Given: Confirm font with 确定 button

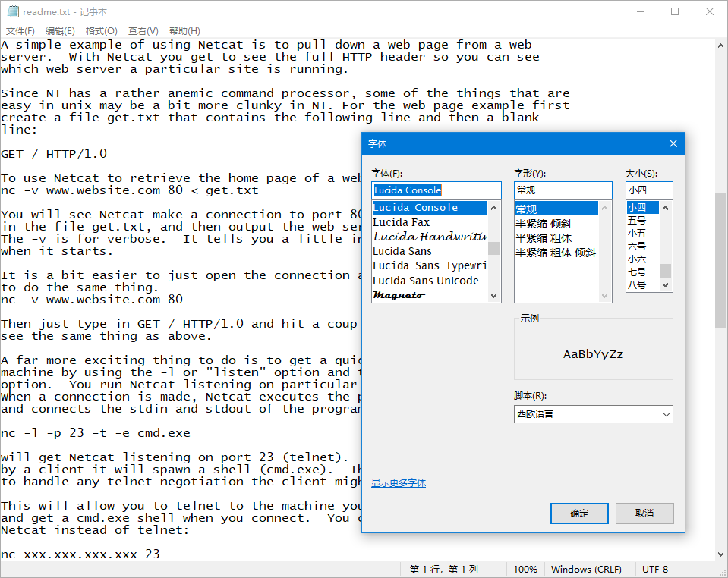Looking at the screenshot, I should click(579, 514).
